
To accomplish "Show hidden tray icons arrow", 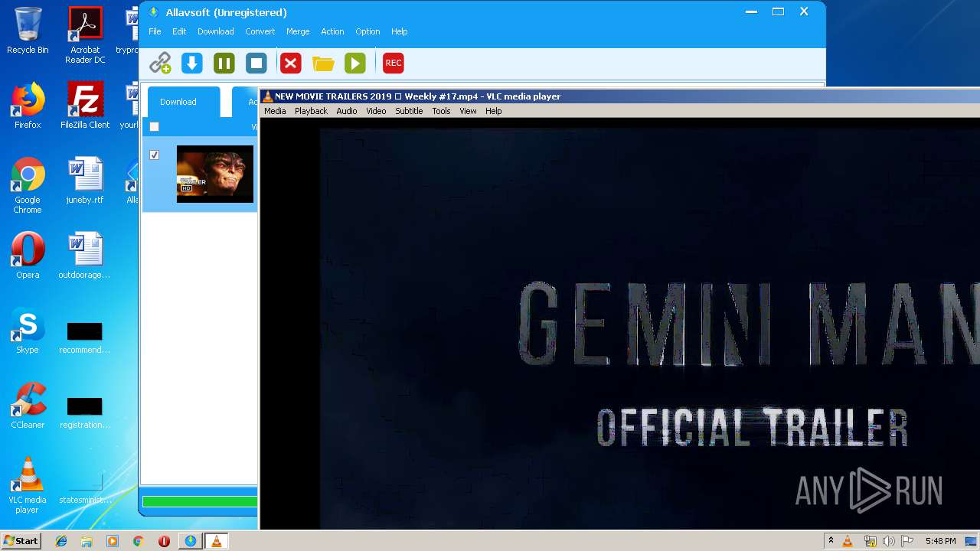I will [831, 541].
